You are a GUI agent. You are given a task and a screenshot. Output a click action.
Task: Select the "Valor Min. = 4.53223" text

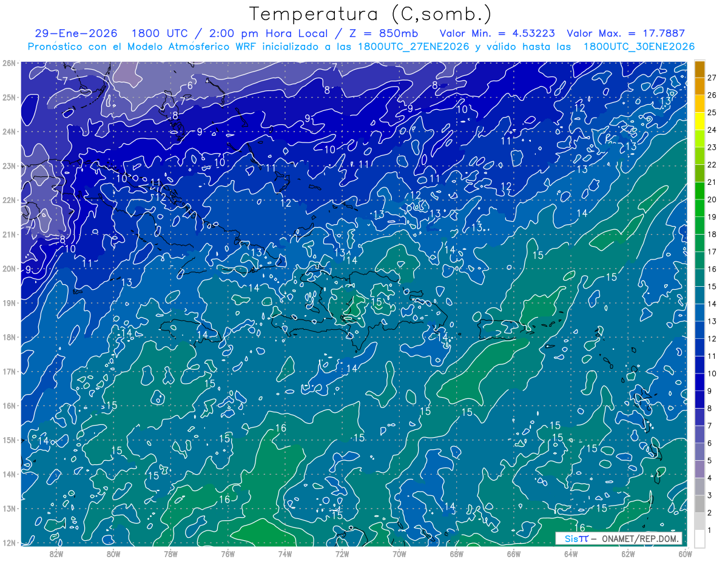[x=497, y=33]
